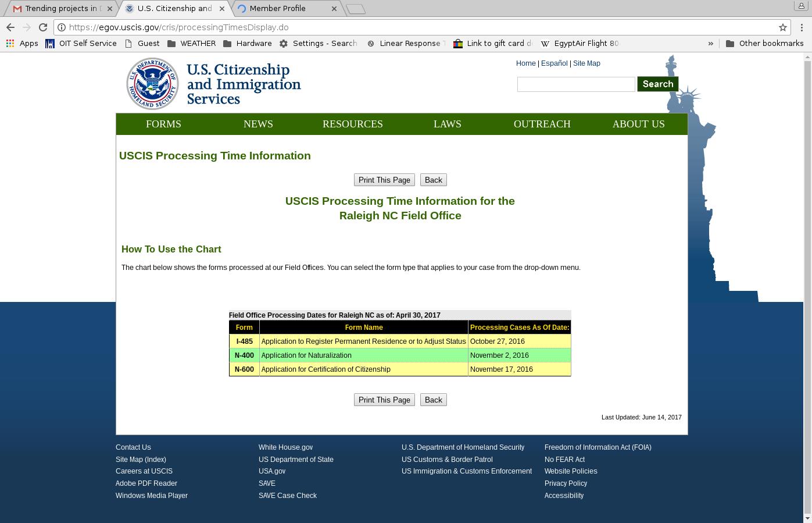
Task: Click the bottom Back button
Action: 433,400
